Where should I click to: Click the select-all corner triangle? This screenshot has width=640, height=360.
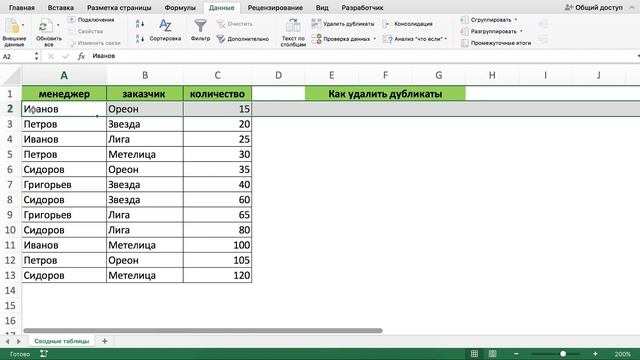click(11, 76)
